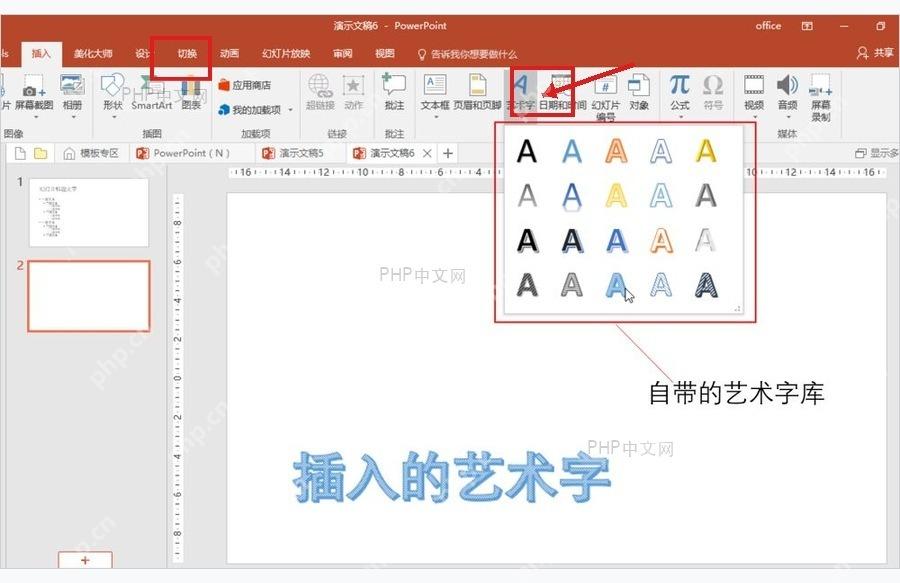Open the 美化大师 ribbon tab

(x=93, y=53)
